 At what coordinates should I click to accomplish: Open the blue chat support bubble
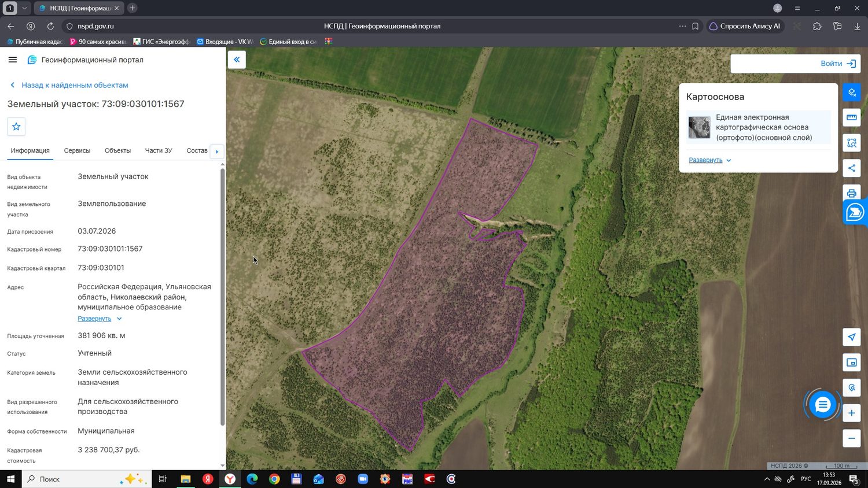click(x=822, y=405)
